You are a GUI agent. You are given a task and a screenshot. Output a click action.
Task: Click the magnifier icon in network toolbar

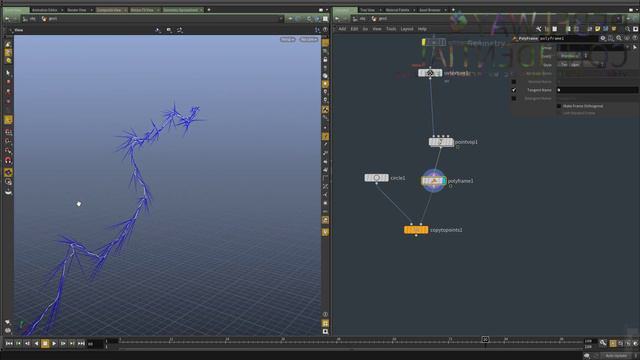coord(628,29)
